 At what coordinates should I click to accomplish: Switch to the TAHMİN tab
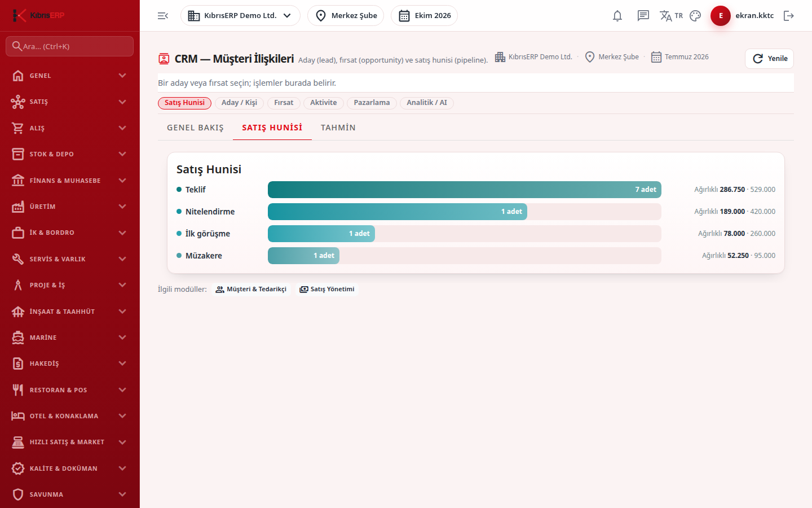tap(338, 128)
